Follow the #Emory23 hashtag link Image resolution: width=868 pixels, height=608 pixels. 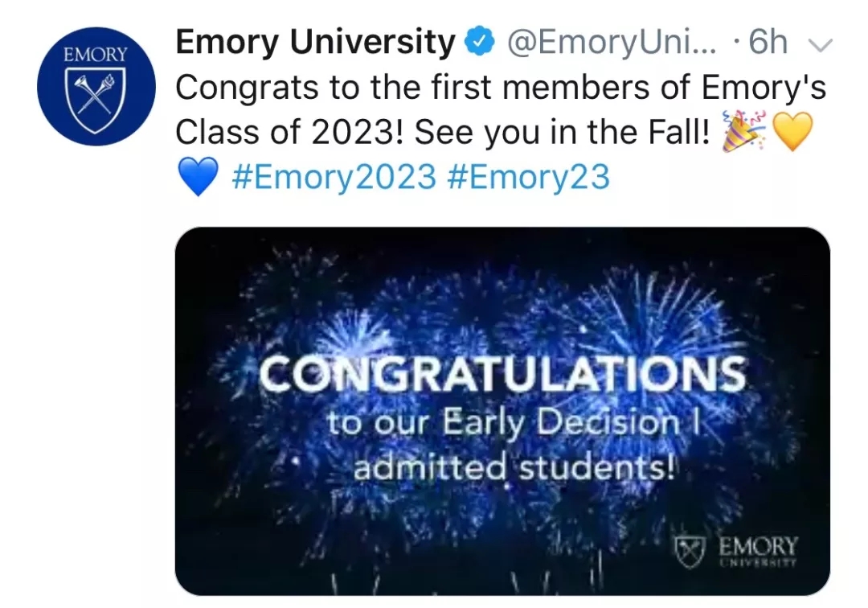pyautogui.click(x=527, y=178)
